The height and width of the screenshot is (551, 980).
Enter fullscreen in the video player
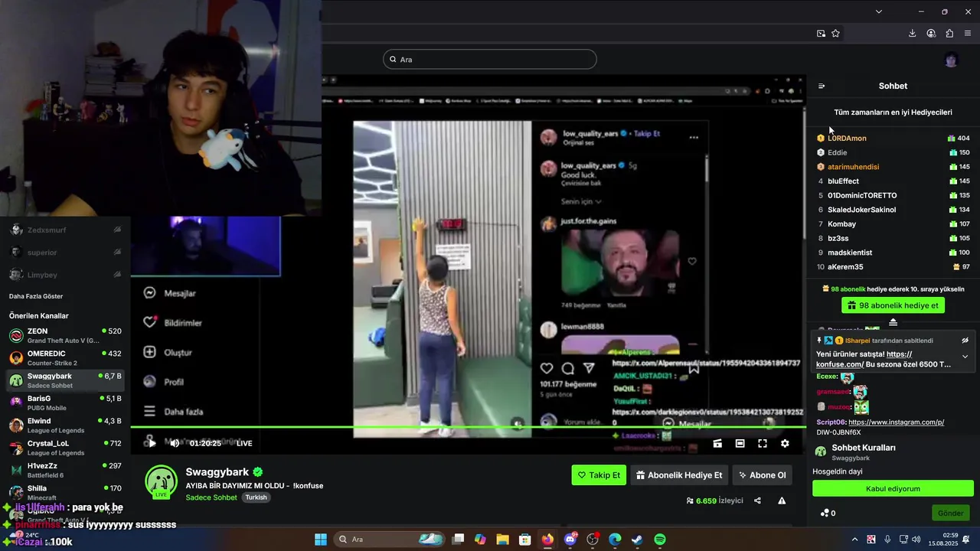763,443
